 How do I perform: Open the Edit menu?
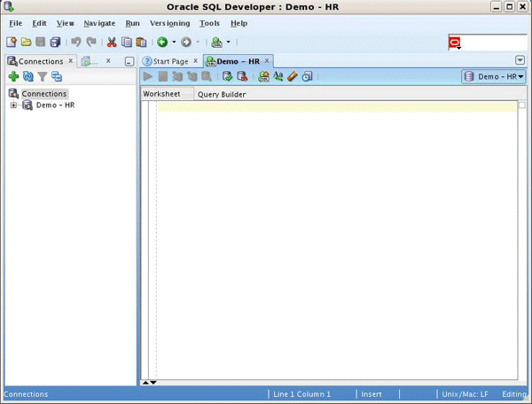pyautogui.click(x=39, y=23)
